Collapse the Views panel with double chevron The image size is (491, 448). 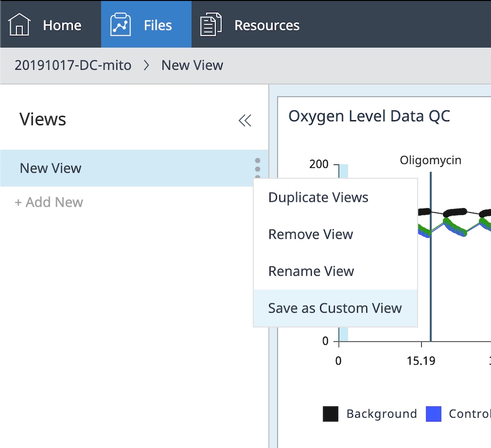pyautogui.click(x=245, y=121)
